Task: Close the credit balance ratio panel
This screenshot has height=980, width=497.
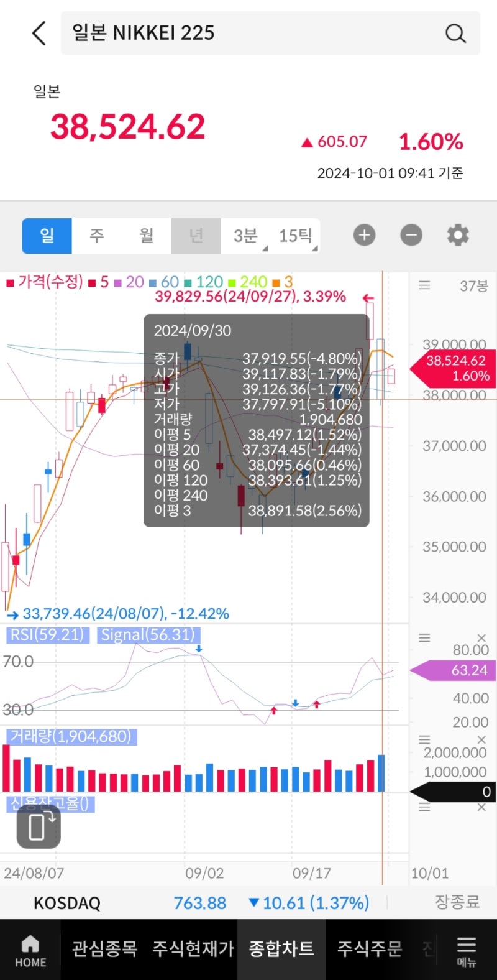Action: click(x=481, y=807)
